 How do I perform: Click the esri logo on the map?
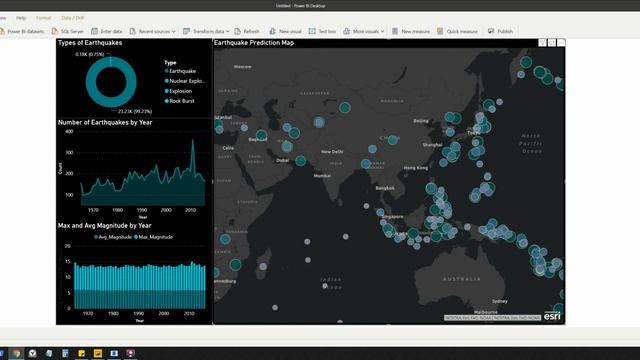[x=552, y=316]
